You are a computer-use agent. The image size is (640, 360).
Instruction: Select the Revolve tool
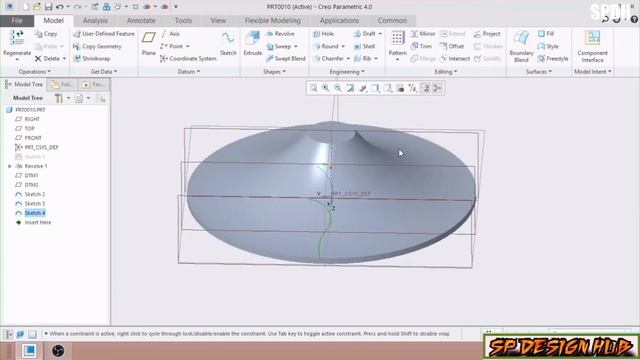point(280,34)
